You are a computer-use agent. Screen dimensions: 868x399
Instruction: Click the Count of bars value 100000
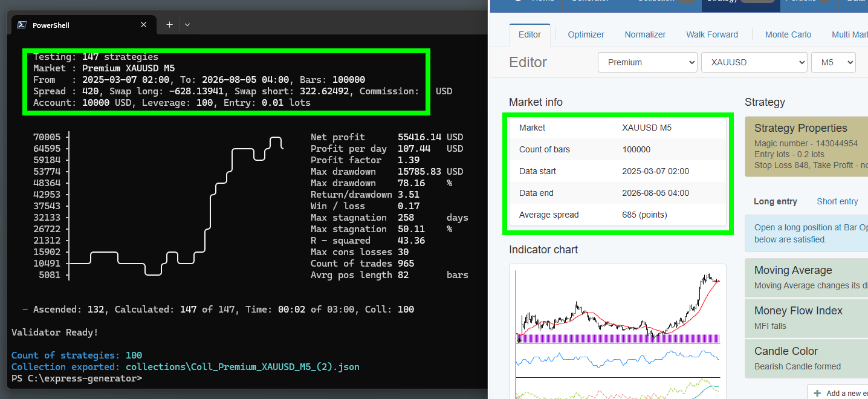tap(636, 149)
